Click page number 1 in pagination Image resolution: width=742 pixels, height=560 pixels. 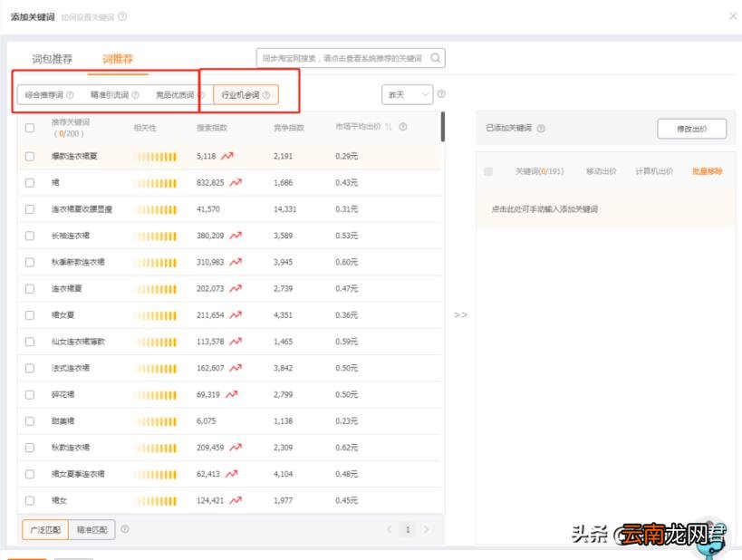pos(408,529)
